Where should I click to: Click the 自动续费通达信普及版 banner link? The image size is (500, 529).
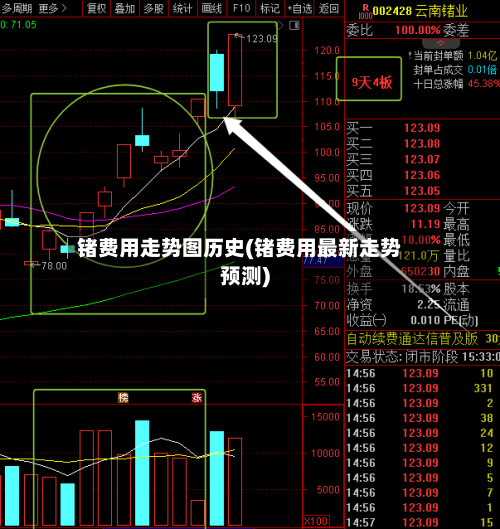point(412,339)
